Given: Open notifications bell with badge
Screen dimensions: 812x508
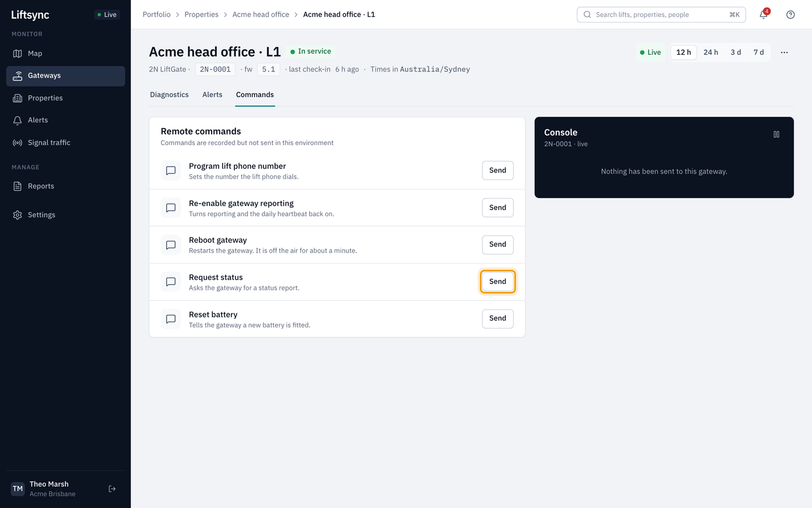Looking at the screenshot, I should (764, 14).
